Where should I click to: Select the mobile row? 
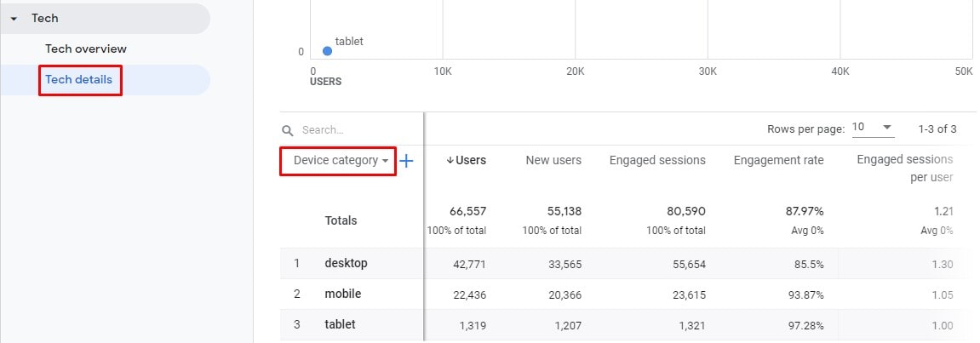tap(628, 294)
